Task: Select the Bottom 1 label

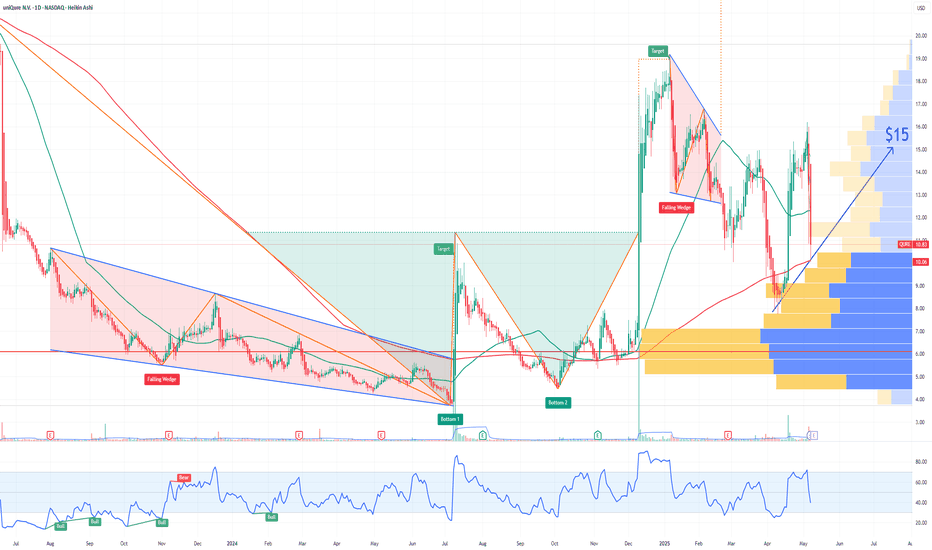Action: coord(449,419)
